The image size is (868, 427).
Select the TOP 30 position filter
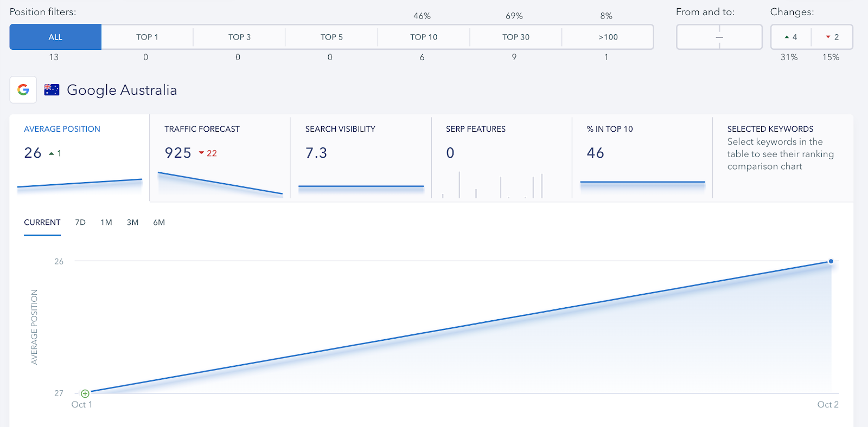[x=516, y=37]
